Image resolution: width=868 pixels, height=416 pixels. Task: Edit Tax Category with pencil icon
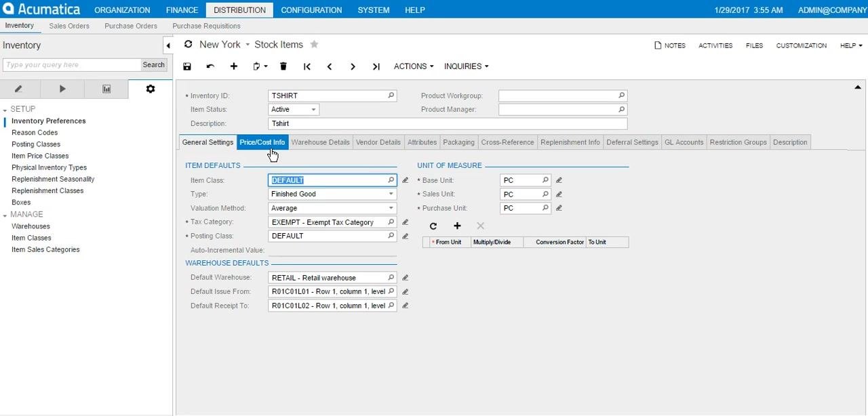click(x=406, y=222)
